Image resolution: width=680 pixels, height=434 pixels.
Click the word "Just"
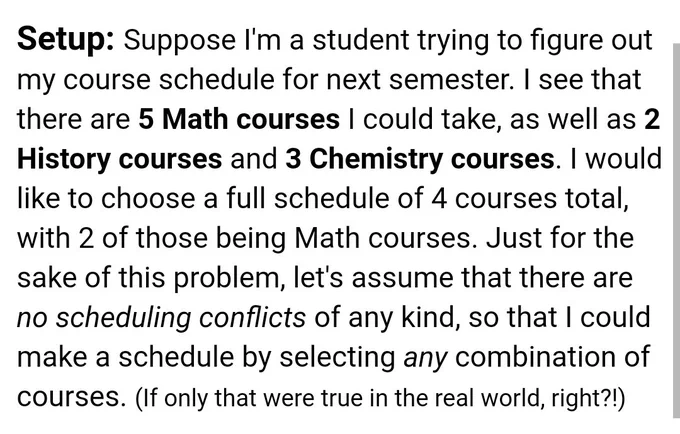point(514,238)
